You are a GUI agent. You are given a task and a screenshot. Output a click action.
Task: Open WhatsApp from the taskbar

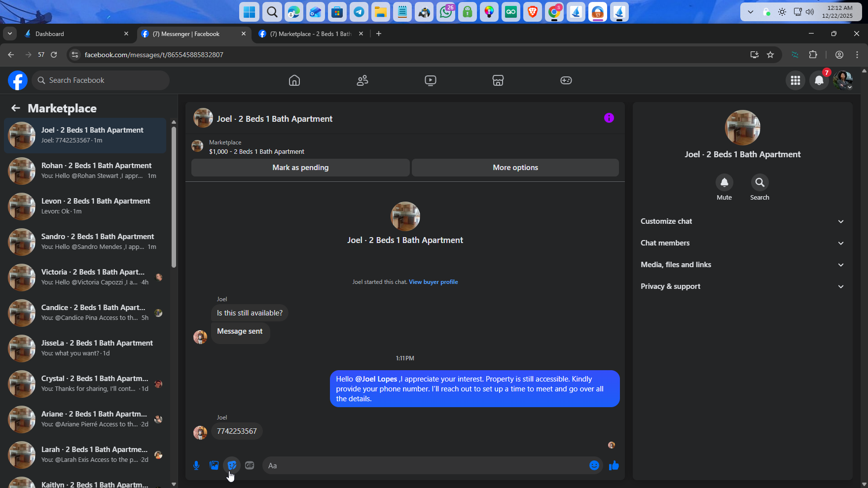click(446, 12)
